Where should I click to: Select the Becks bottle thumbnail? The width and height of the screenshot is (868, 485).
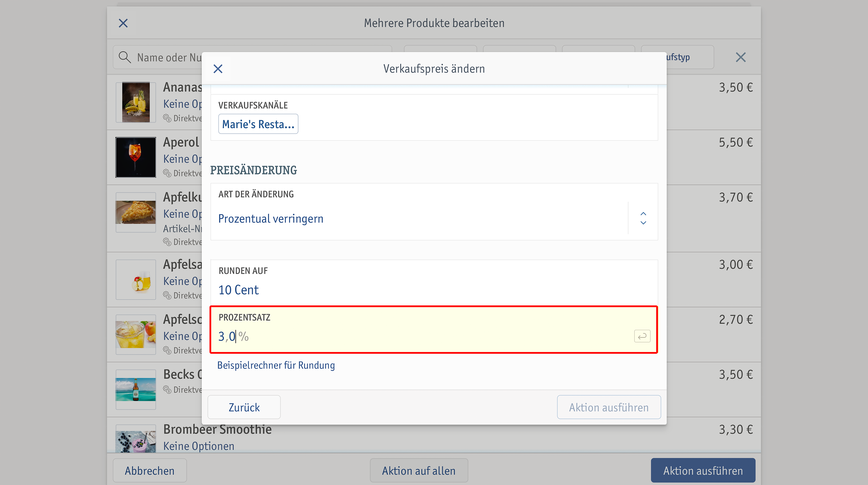click(136, 389)
